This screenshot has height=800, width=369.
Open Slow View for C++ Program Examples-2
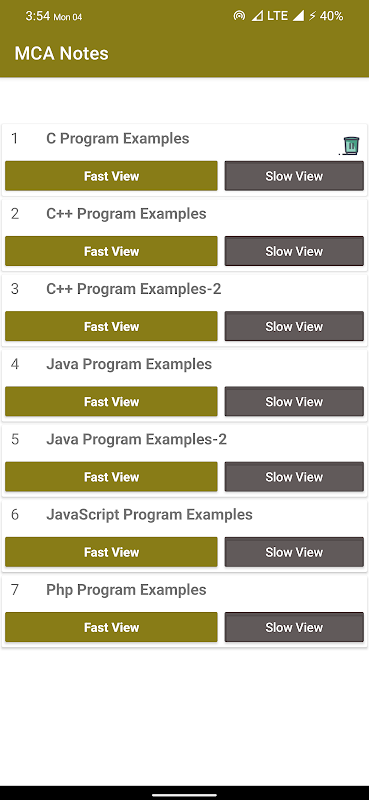point(294,327)
